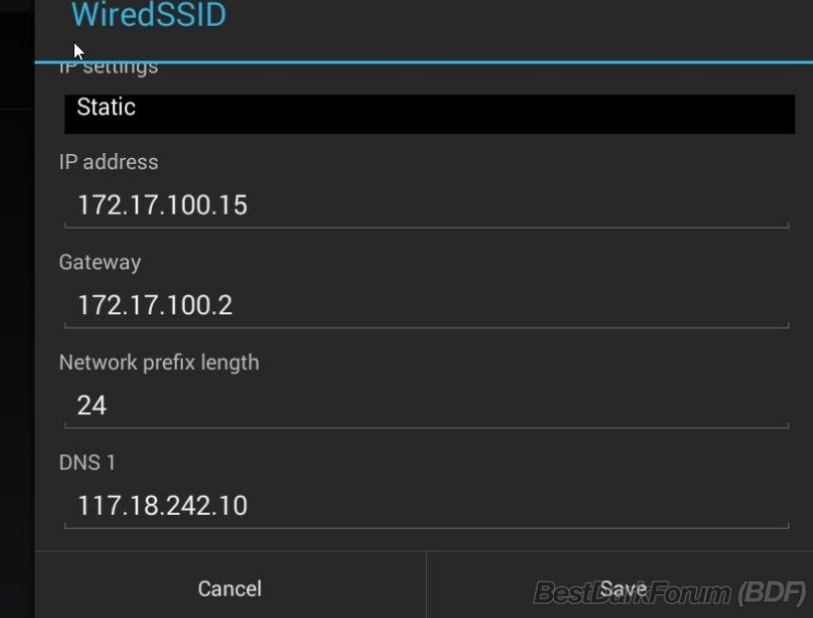
Task: Click the Network prefix length label
Action: (159, 362)
